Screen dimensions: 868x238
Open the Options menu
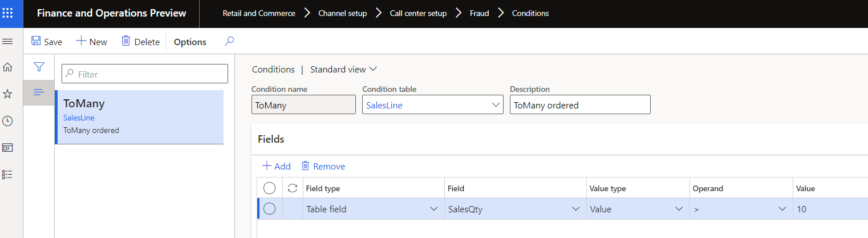coord(190,42)
